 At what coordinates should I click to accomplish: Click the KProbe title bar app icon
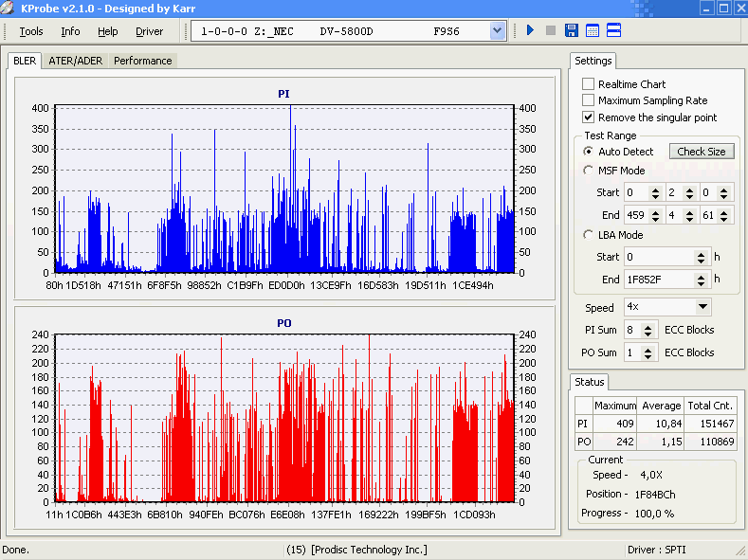9,9
